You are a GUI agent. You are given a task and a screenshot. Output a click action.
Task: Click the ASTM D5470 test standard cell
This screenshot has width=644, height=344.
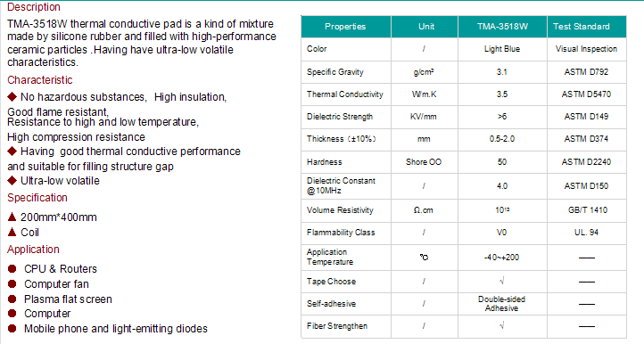pos(587,94)
